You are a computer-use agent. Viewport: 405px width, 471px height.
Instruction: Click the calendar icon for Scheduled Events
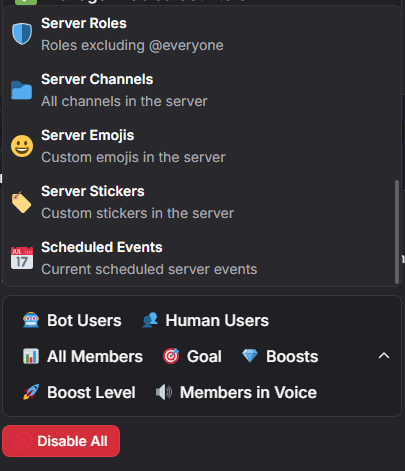[x=22, y=258]
